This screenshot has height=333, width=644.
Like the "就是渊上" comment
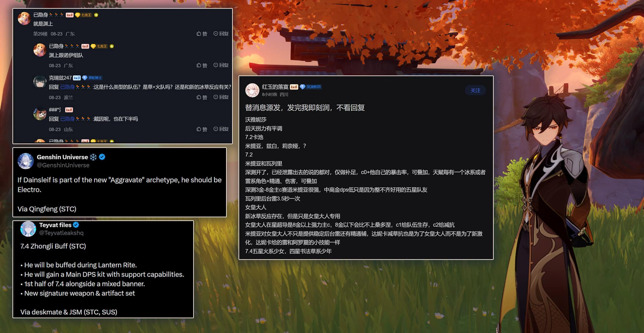coord(202,34)
